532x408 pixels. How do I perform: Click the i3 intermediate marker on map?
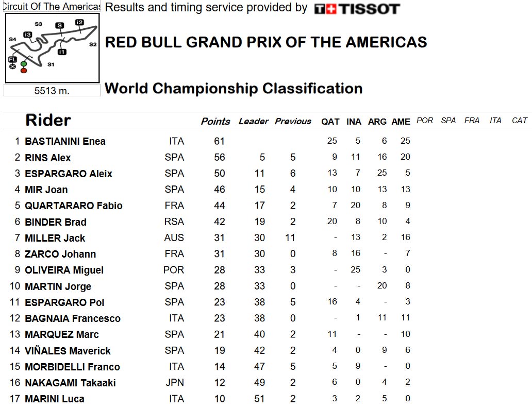coord(28,35)
